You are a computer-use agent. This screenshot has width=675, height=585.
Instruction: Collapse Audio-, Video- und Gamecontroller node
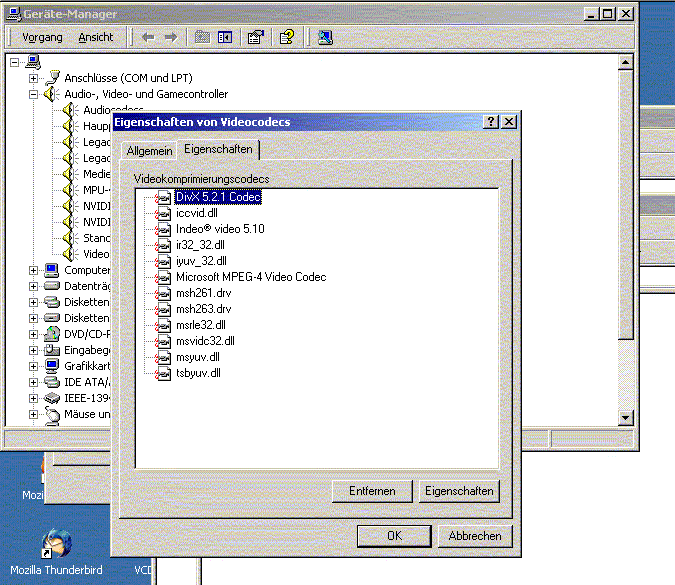click(33, 94)
